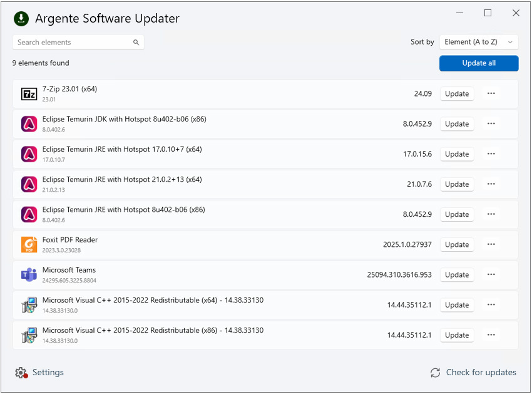Click the Settings gear icon
The height and width of the screenshot is (394, 532).
[21, 373]
